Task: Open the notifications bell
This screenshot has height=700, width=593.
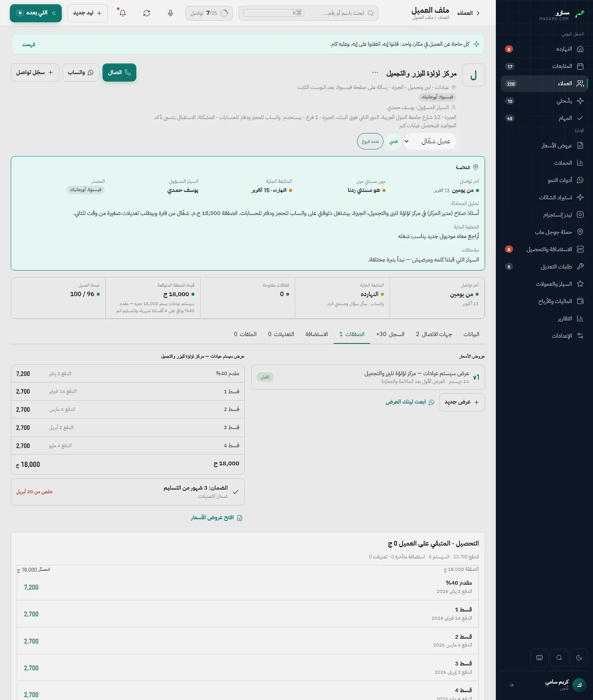Action: pos(123,13)
